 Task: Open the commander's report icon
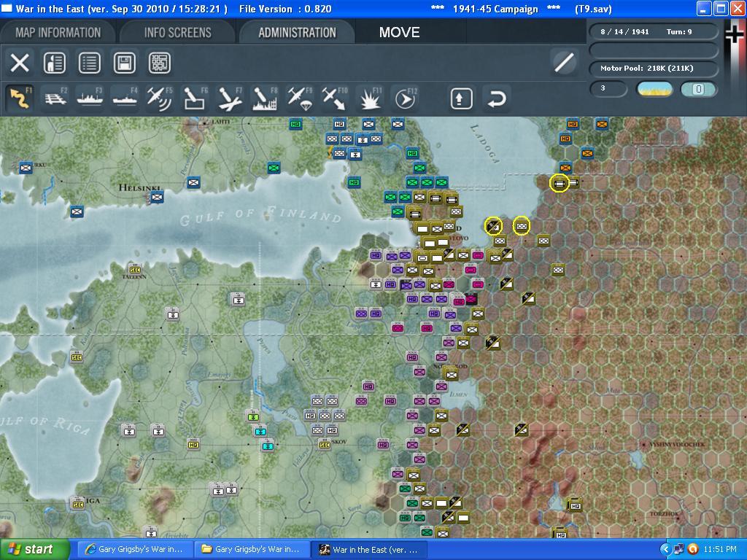click(x=55, y=63)
